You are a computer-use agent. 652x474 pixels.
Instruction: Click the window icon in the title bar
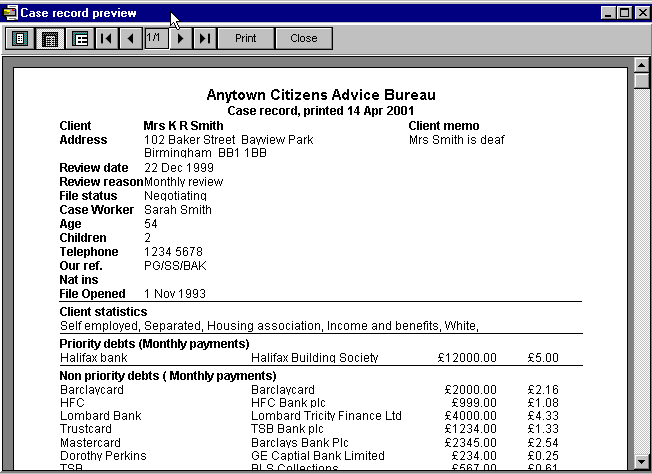[x=10, y=12]
